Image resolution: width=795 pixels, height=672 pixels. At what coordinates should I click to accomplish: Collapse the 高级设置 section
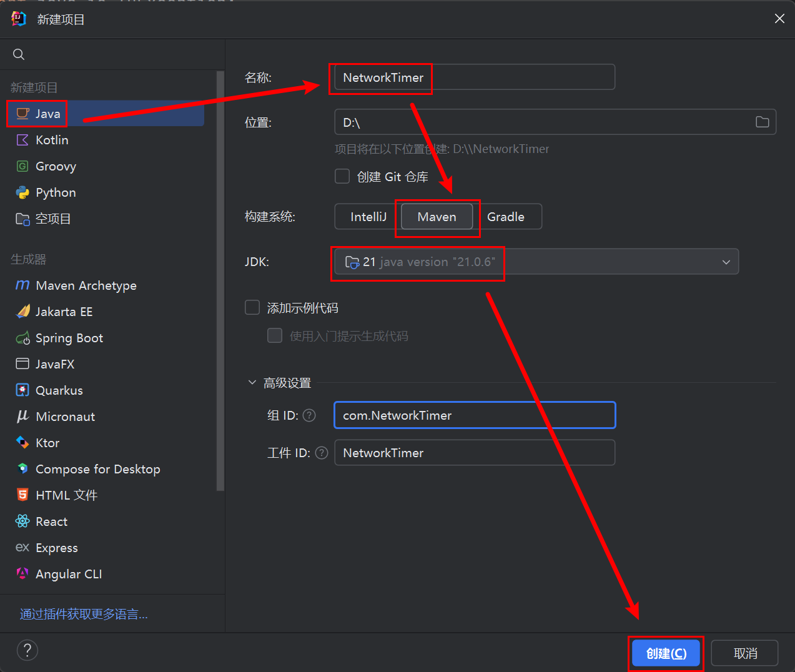coord(252,382)
